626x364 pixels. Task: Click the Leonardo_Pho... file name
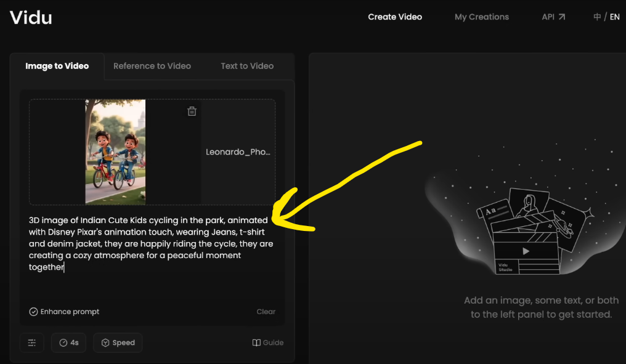238,152
